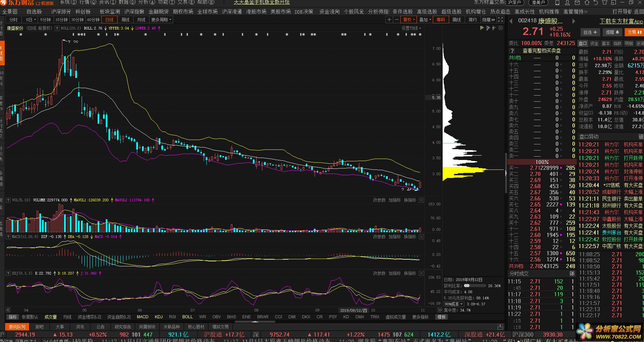The width and height of the screenshot is (644, 342).
Task: Expand more toolbar items after 高管增持
Action: (x=585, y=12)
